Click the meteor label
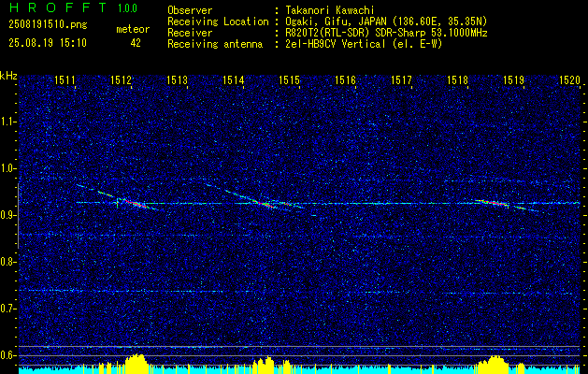The height and width of the screenshot is (374, 588). (x=133, y=29)
